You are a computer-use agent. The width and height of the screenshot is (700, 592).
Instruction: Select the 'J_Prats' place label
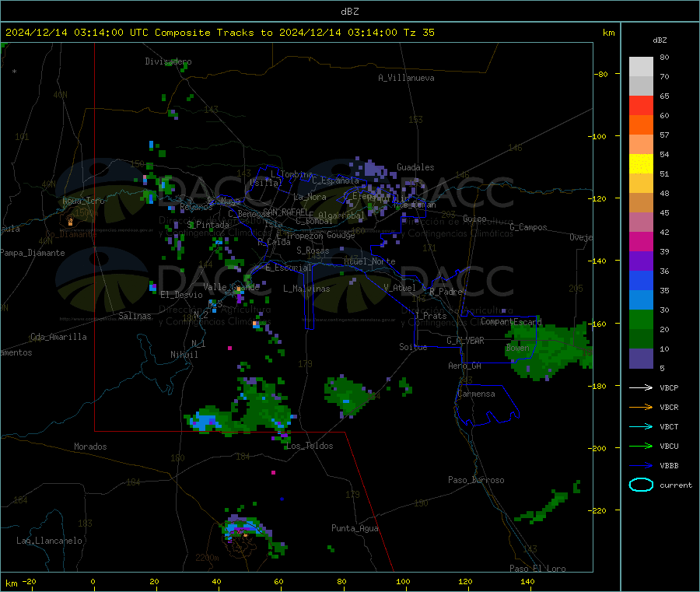click(431, 316)
